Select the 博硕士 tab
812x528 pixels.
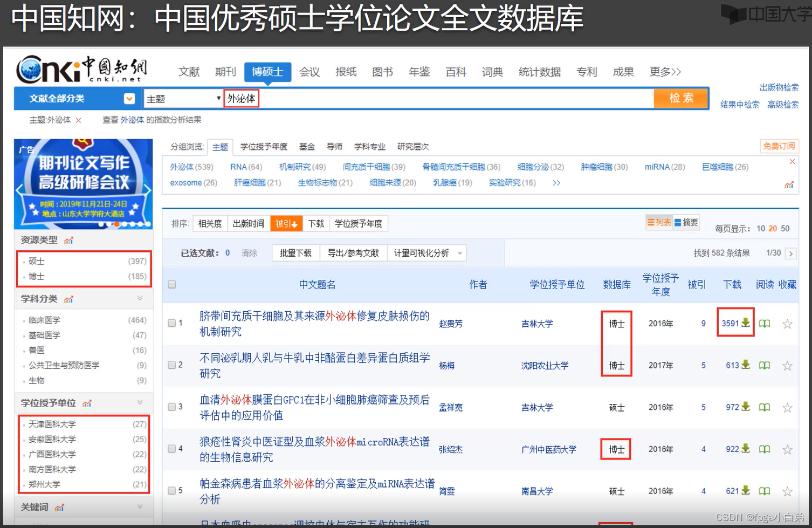point(267,72)
